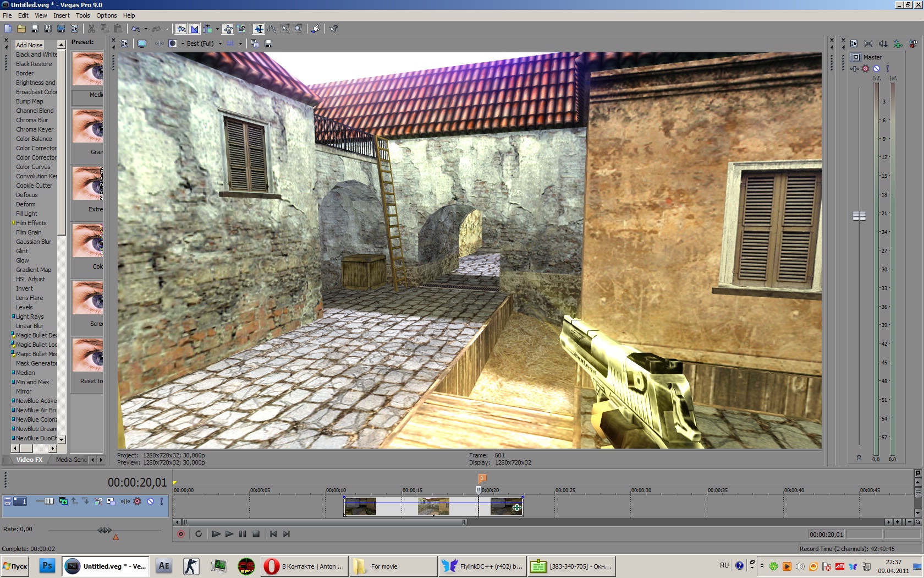Click the What's This help icon
The width and height of the screenshot is (924, 578).
point(333,29)
